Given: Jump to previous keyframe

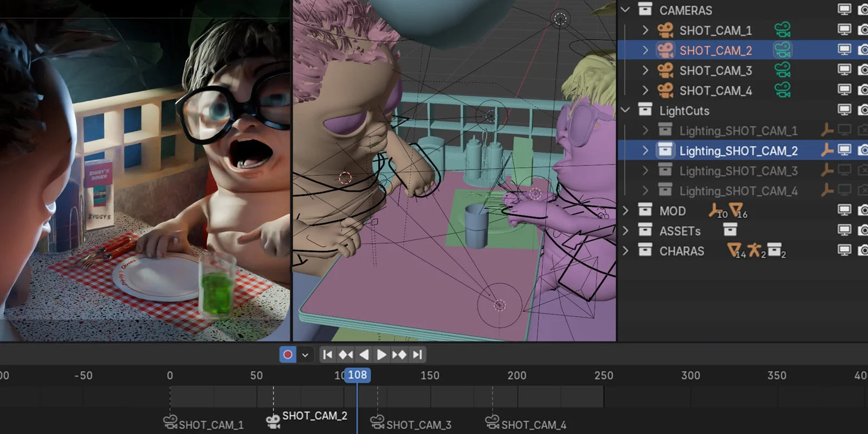Looking at the screenshot, I should [346, 355].
